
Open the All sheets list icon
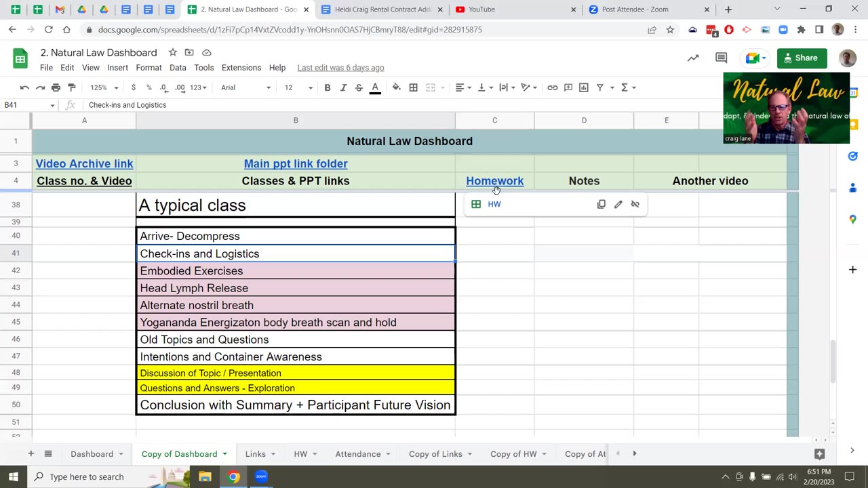click(x=48, y=453)
